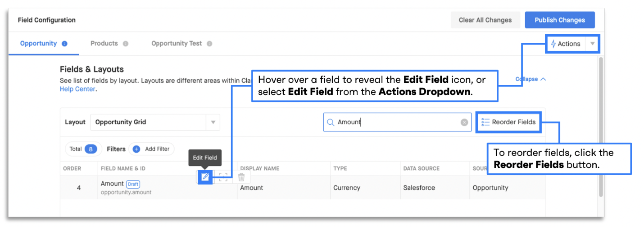Click the Actions button
The image size is (644, 227).
point(566,44)
